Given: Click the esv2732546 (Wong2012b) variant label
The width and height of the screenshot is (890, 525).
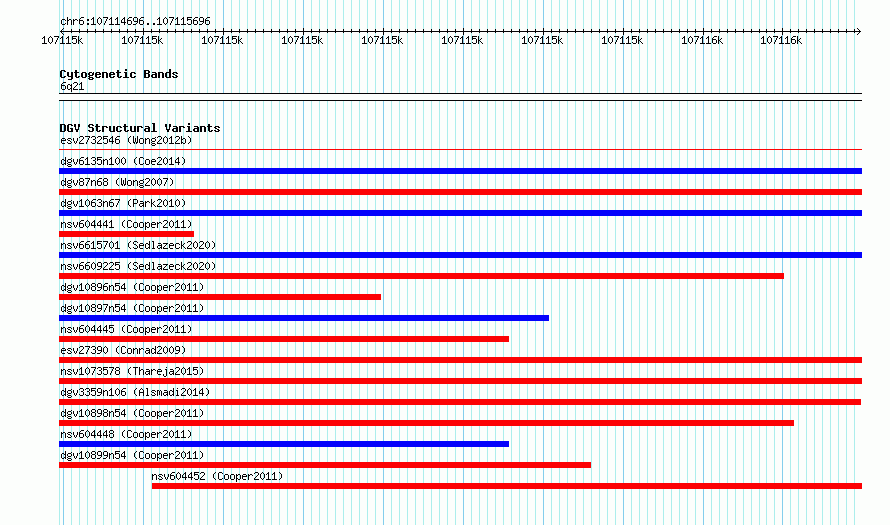Looking at the screenshot, I should [x=126, y=140].
